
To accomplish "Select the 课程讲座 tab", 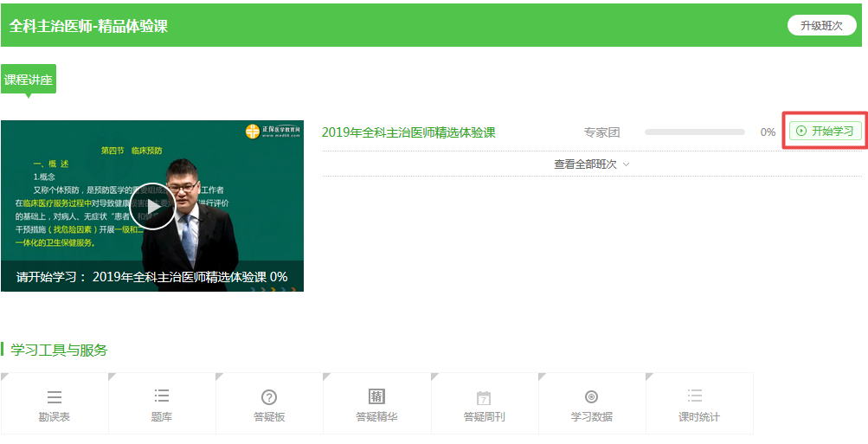I will [29, 80].
